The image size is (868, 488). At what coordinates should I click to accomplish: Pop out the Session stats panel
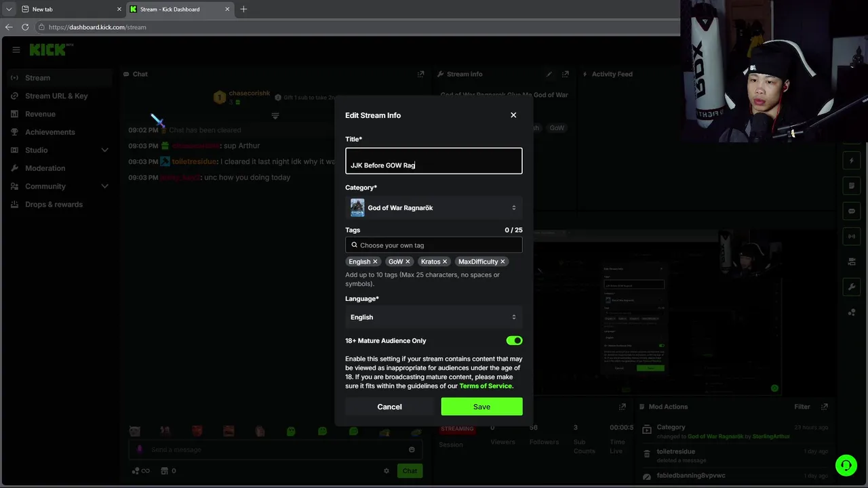[x=623, y=407]
